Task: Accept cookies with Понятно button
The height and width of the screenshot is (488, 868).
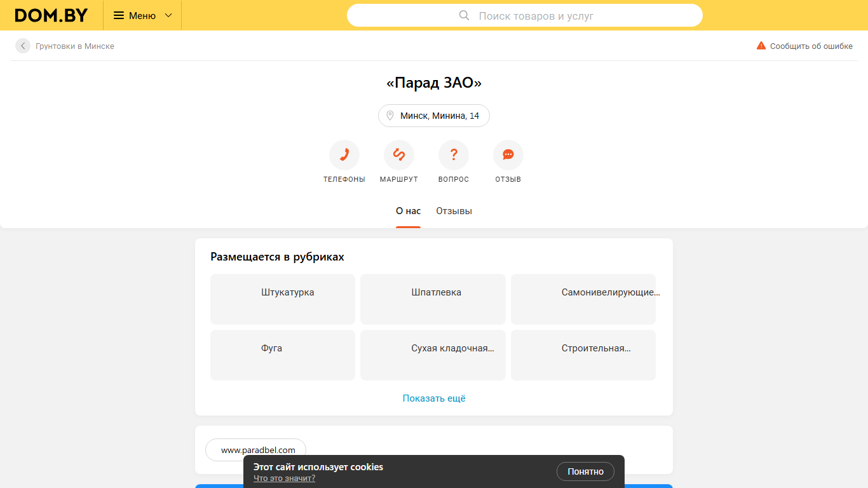Action: tap(585, 471)
